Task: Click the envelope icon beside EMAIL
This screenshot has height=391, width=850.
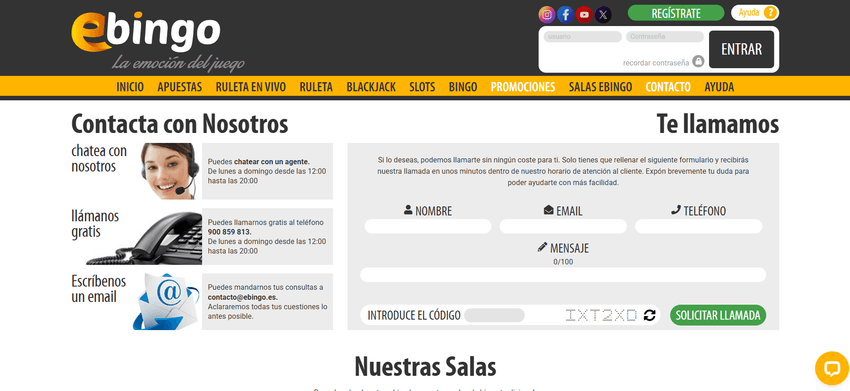Action: (x=549, y=210)
